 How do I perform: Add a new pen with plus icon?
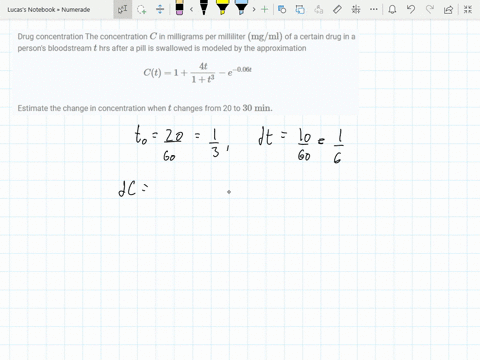coord(265,9)
